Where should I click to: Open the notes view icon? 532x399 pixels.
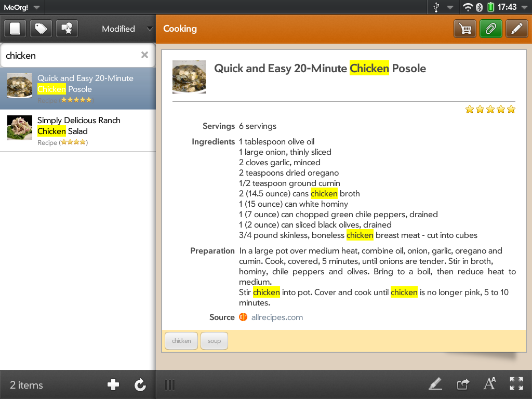click(15, 29)
